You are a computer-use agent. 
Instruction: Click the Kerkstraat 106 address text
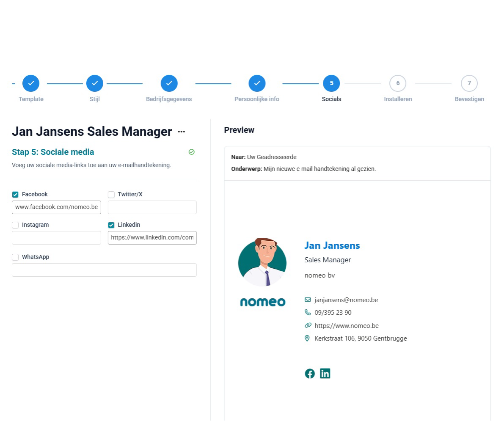point(361,338)
